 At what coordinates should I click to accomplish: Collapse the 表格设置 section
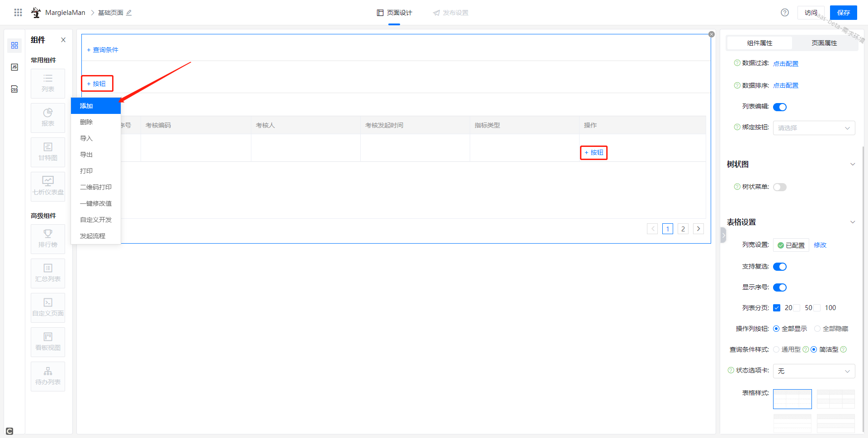coord(853,222)
